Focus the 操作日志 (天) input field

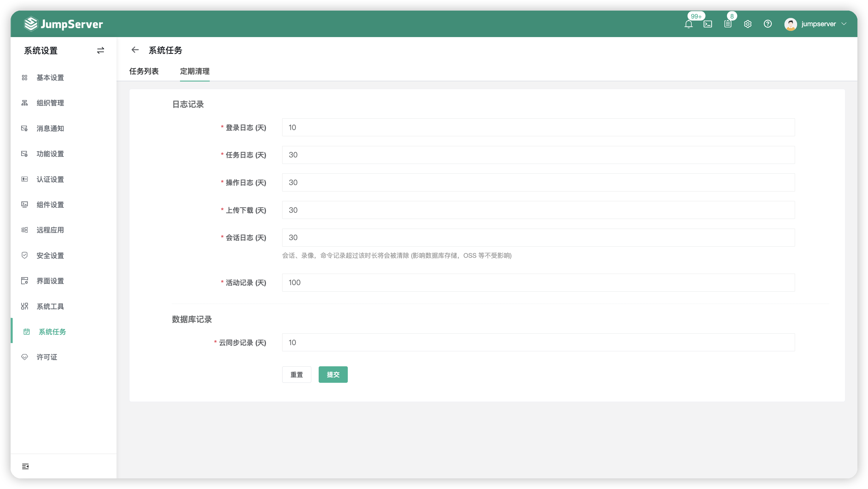pos(538,182)
